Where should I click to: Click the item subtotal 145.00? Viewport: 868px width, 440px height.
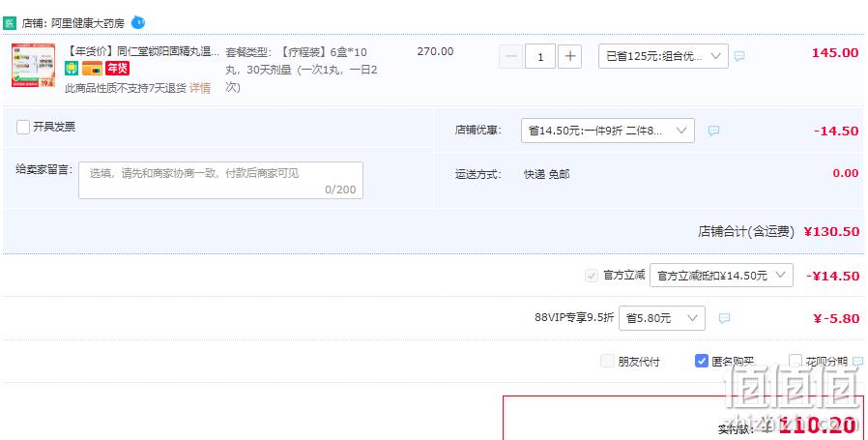tap(835, 53)
